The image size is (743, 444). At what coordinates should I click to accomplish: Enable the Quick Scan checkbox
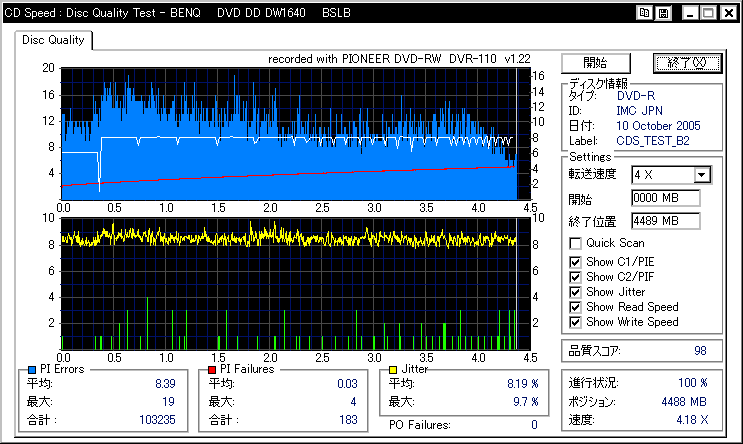tap(575, 243)
